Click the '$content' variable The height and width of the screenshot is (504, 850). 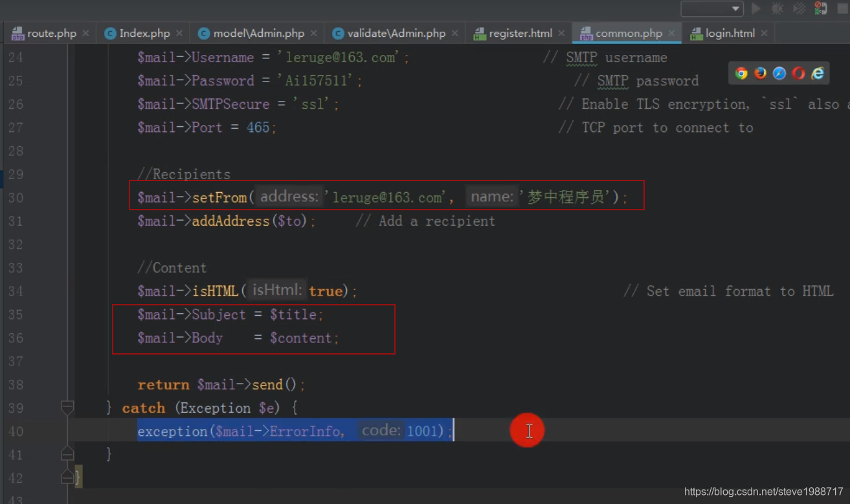coord(301,338)
